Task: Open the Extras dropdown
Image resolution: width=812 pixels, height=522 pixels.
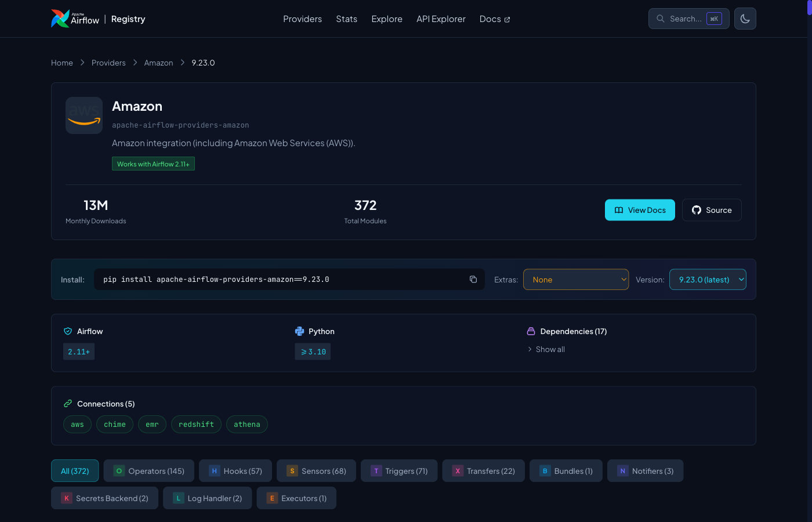Action: point(575,279)
